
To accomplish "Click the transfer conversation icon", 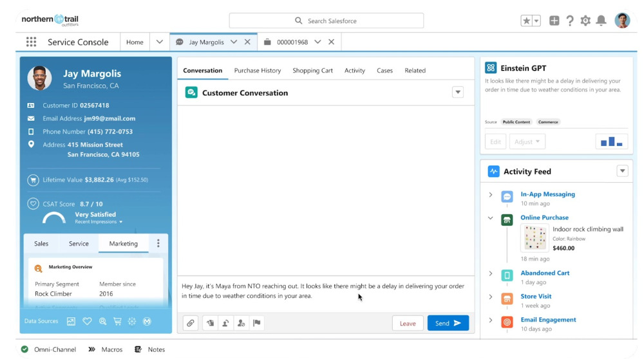I will [x=225, y=324].
